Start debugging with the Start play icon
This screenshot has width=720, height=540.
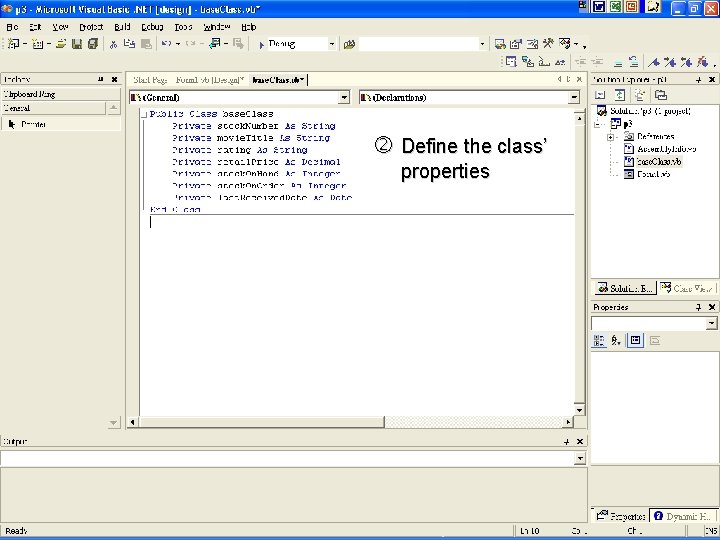261,45
